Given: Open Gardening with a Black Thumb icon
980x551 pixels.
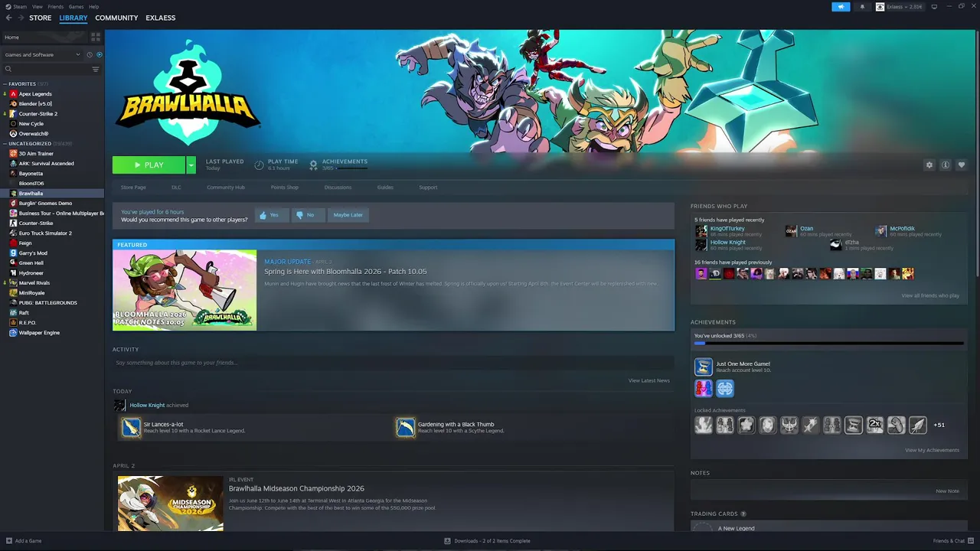Looking at the screenshot, I should tap(405, 427).
